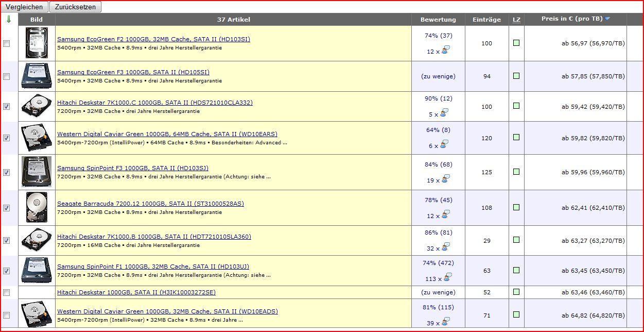Sort by the Bewertung column header
This screenshot has width=644, height=332.
tap(438, 20)
